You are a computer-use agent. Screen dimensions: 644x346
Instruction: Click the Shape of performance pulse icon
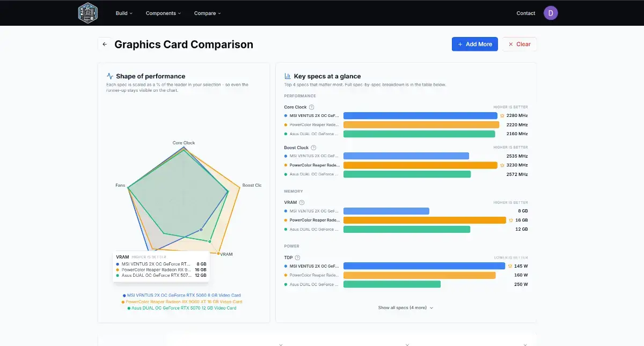click(110, 76)
